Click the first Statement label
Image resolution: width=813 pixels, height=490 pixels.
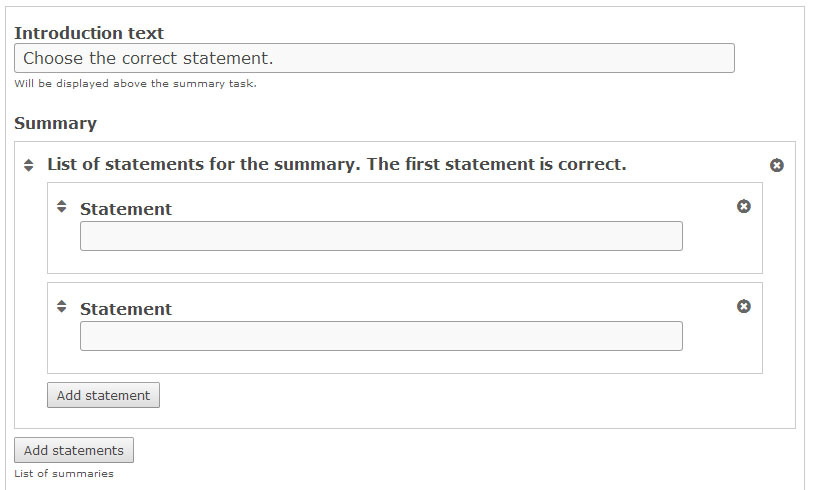[126, 209]
